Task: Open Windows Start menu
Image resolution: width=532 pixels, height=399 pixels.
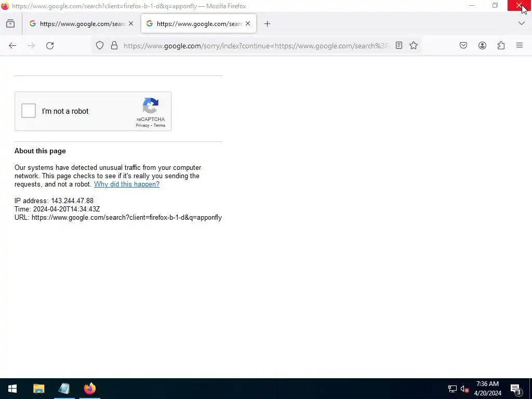Action: [x=12, y=389]
